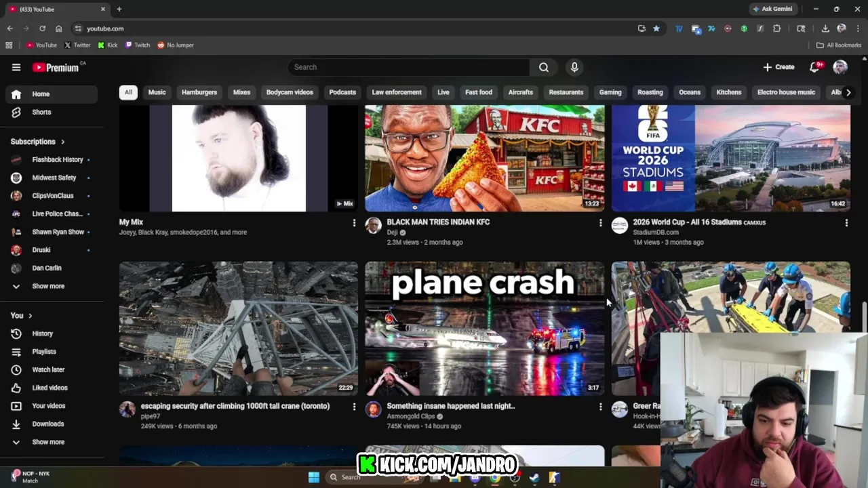The image size is (868, 488).
Task: Open the notifications bell
Action: [x=815, y=67]
